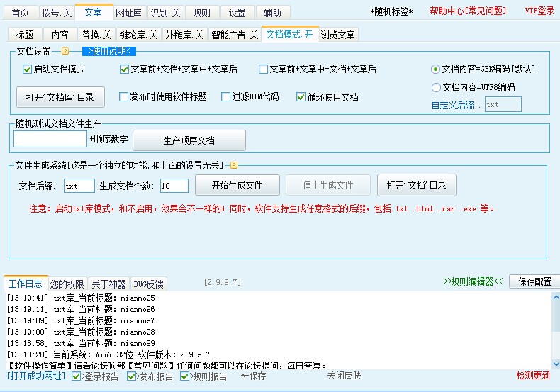Screen dimensions: 560x392
Task: Open the 帮助中心[常见问题] link
Action: [468, 11]
